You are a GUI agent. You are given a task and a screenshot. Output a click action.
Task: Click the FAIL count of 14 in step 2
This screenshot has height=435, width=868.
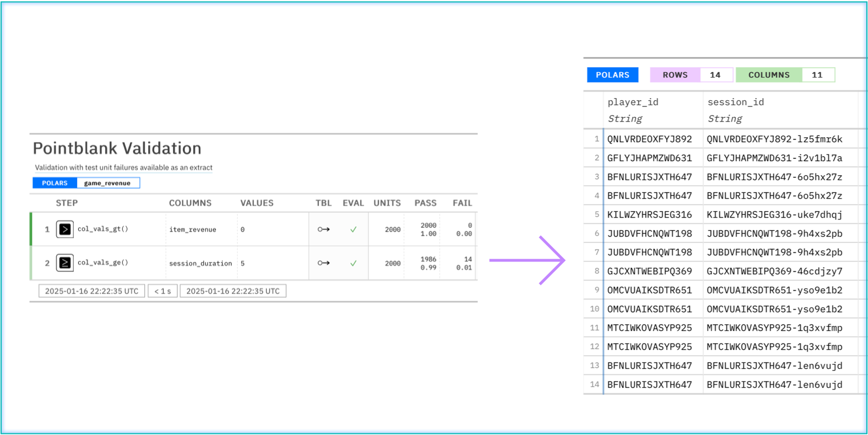pyautogui.click(x=468, y=259)
